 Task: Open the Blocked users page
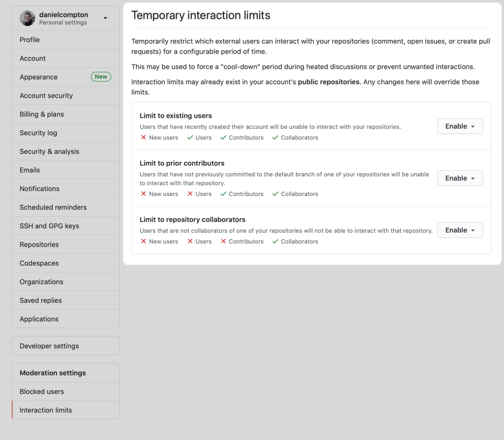pyautogui.click(x=42, y=392)
